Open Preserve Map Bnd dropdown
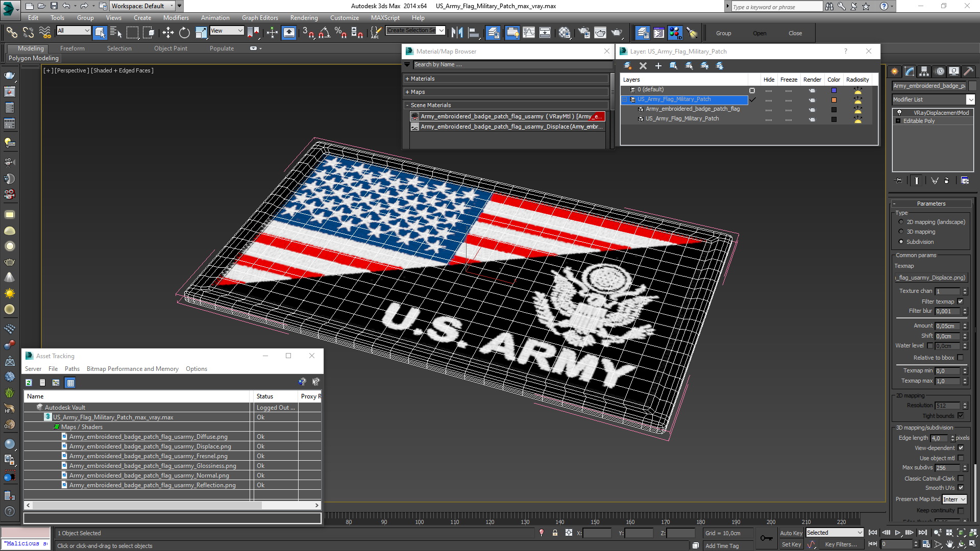Image resolution: width=980 pixels, height=551 pixels. coord(954,499)
